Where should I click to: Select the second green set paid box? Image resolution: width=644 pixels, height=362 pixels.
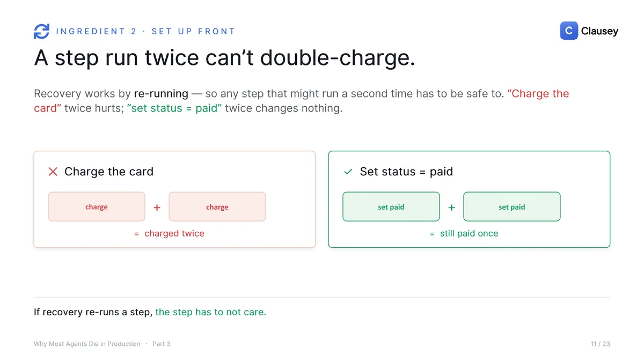(512, 206)
